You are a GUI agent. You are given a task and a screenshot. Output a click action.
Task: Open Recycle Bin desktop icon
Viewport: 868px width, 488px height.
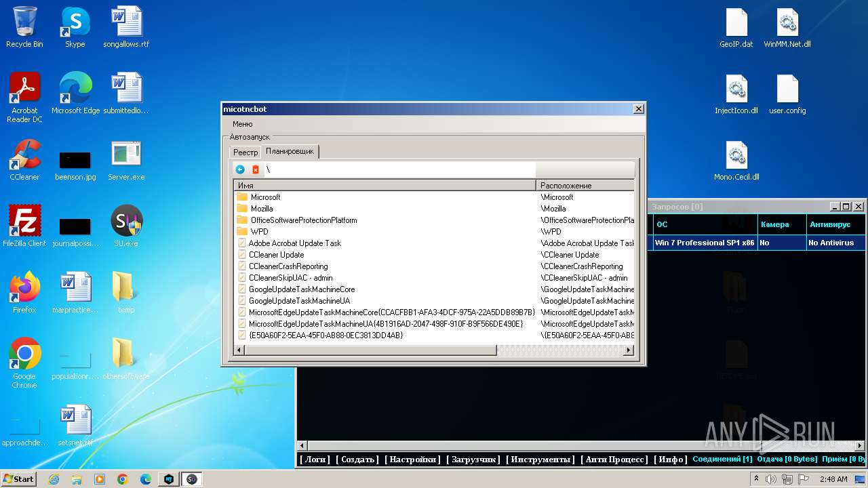tap(24, 28)
